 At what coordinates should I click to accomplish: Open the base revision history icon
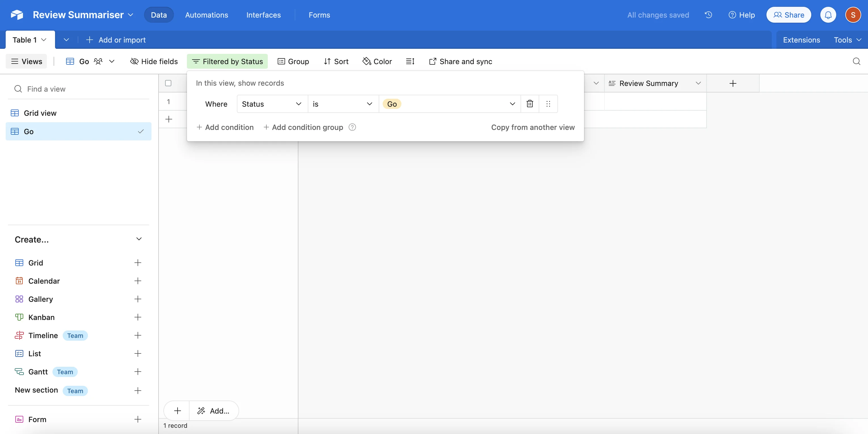click(x=708, y=15)
